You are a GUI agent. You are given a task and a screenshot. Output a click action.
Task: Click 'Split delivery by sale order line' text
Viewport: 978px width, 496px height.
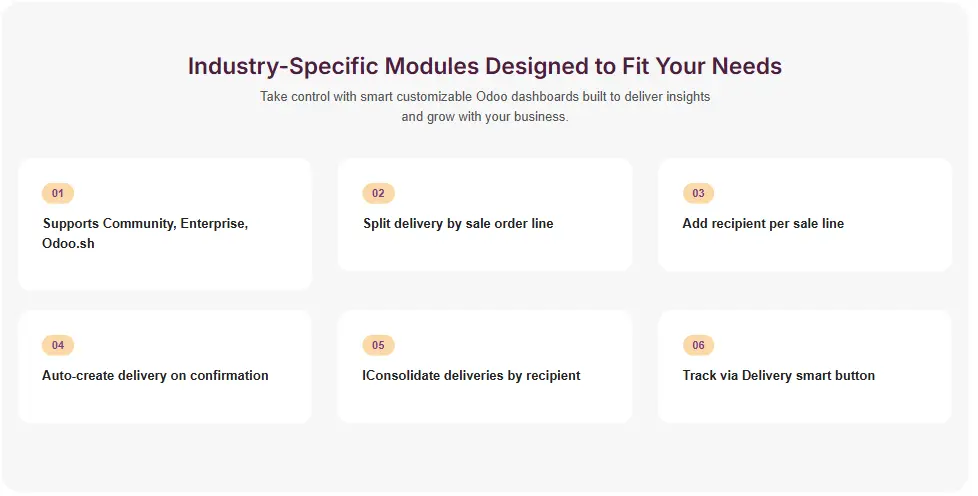[458, 224]
